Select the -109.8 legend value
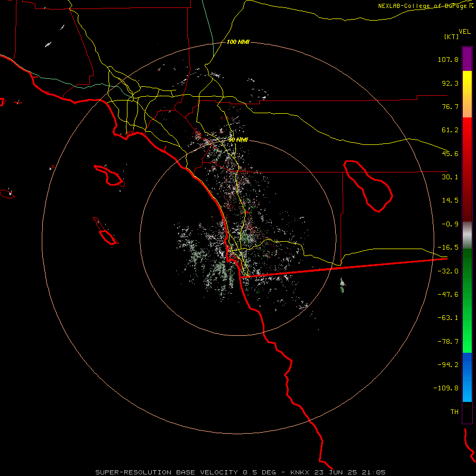This screenshot has height=476, width=476. tap(446, 388)
